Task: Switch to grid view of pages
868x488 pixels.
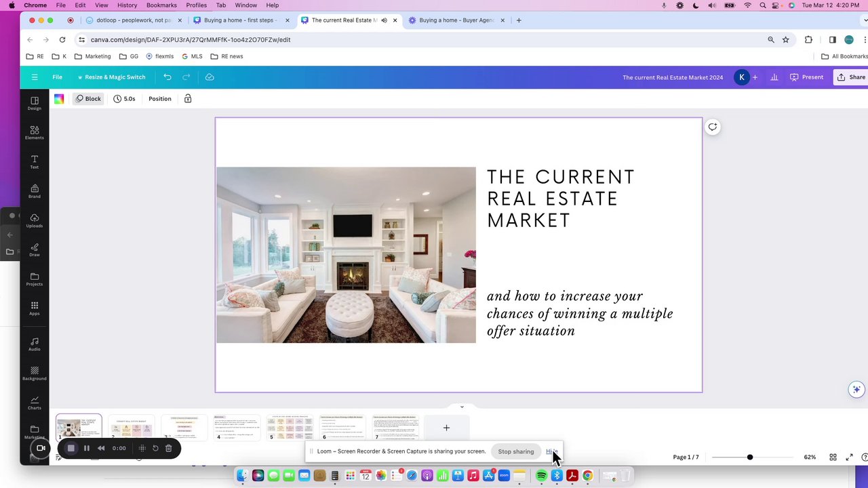Action: tap(833, 457)
